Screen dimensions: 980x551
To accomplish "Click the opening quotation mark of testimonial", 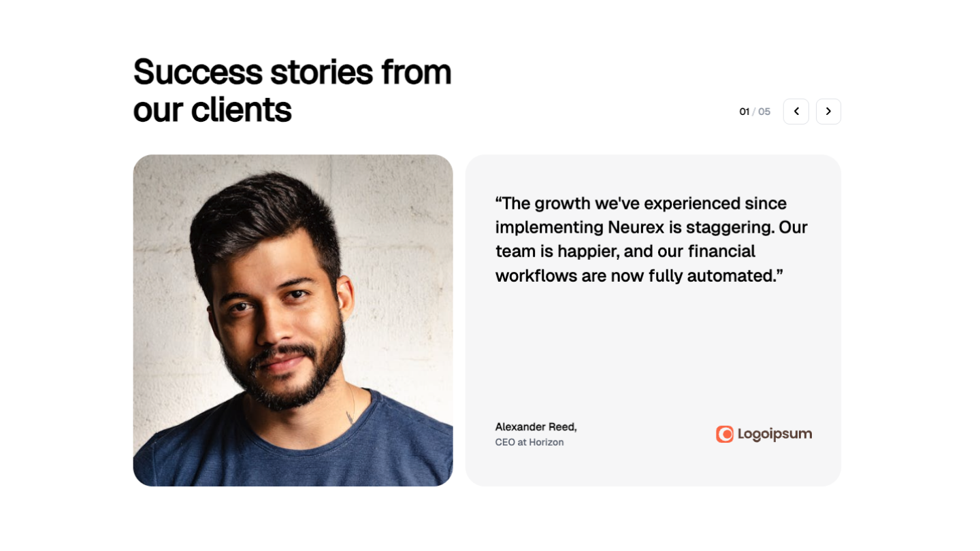I will tap(498, 202).
